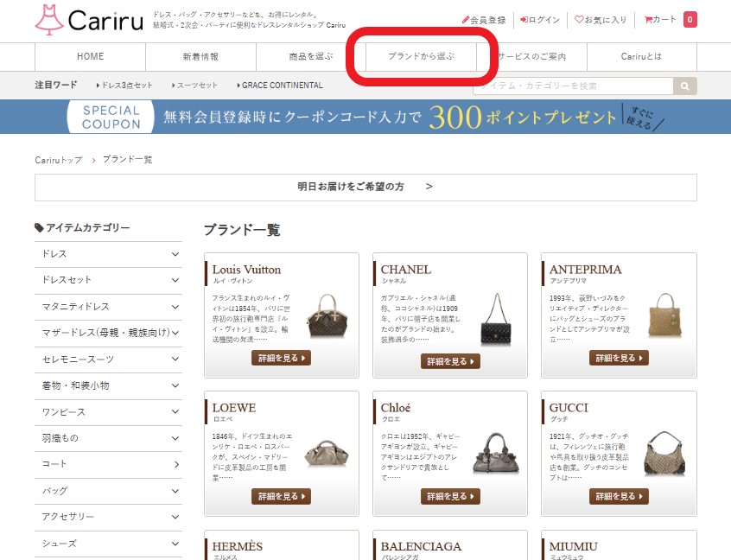Screen dimensions: 731x560
Task: View CHANEL details button
Action: click(x=450, y=361)
